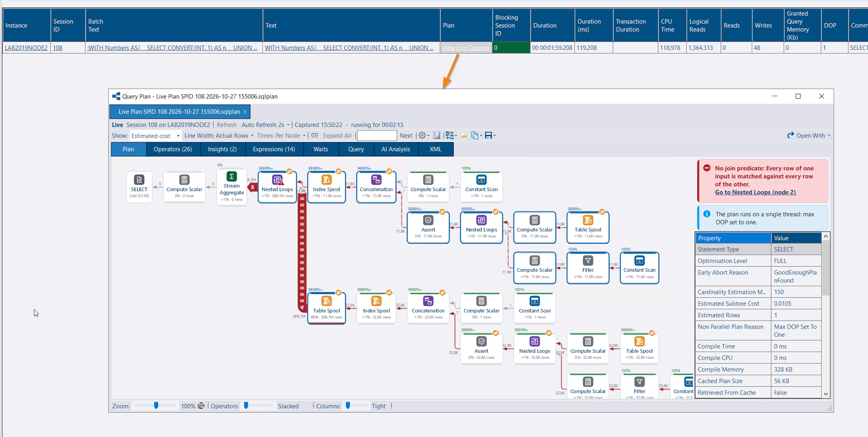Expand the dropdown arrow beside the layout icon

tap(456, 136)
